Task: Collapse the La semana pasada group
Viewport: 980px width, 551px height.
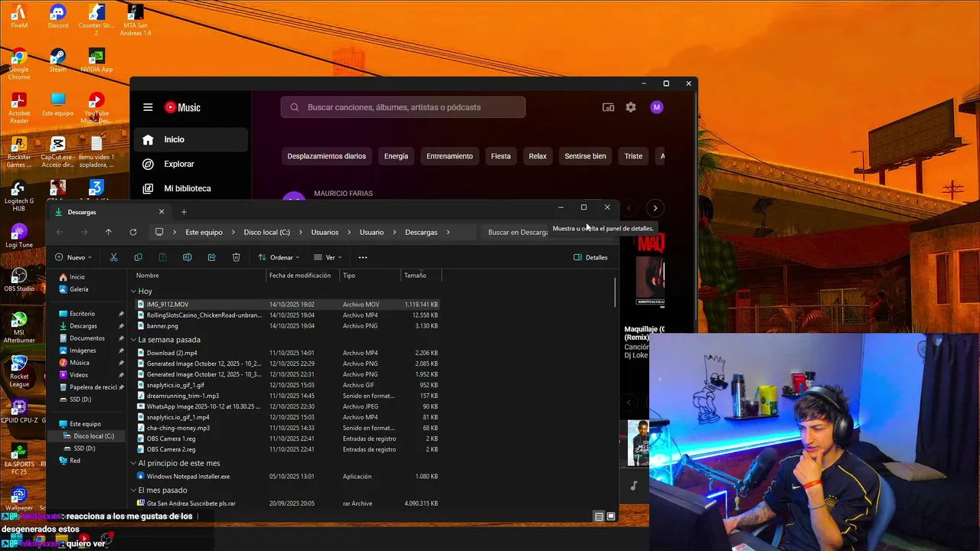Action: point(133,340)
